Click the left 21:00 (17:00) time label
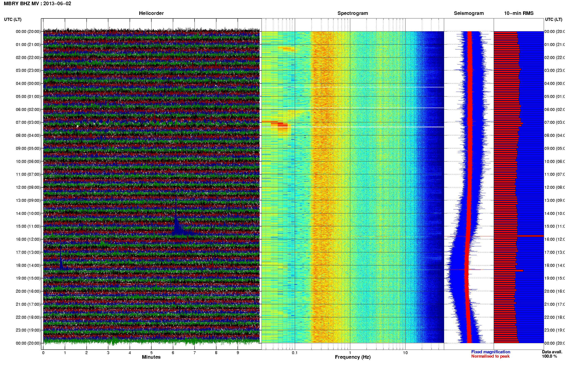Screen dimensions: 588x368 (x=28, y=304)
